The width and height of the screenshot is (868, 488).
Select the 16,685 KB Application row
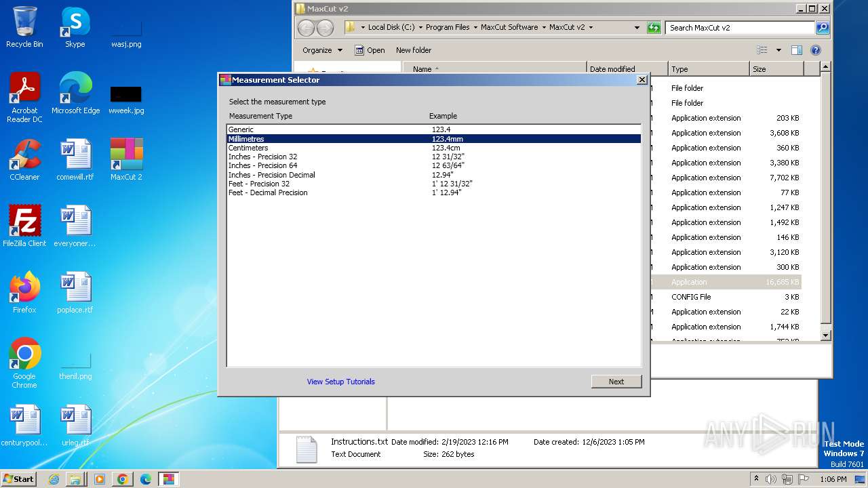click(726, 282)
